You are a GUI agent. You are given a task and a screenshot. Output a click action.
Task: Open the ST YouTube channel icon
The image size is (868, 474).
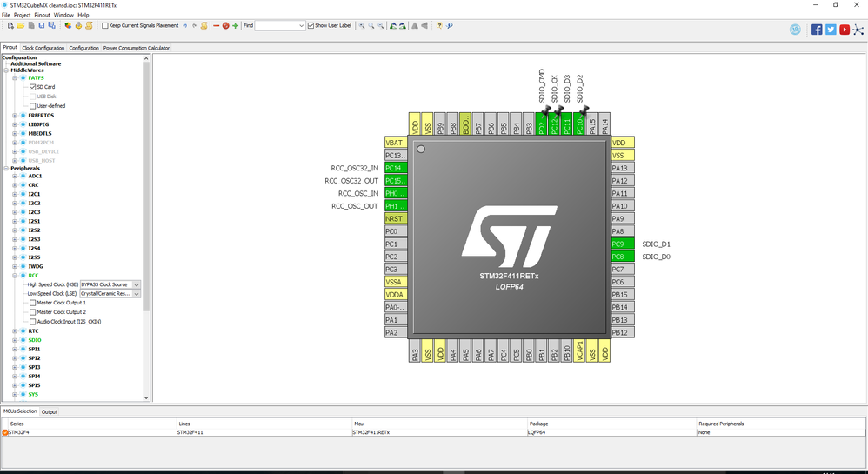845,30
